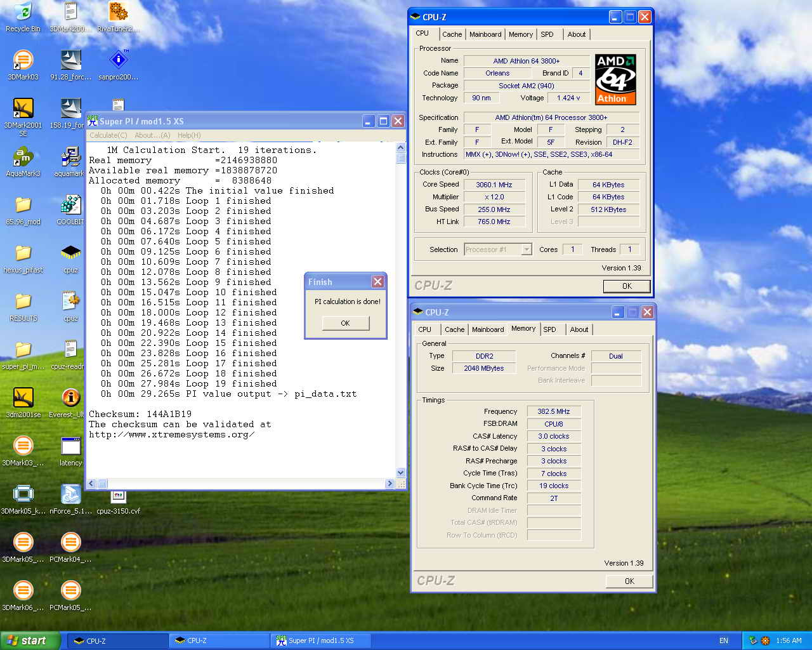Screen dimensions: 812x650
Task: Switch to Memory tab in upper CPU-Z window
Action: click(521, 34)
